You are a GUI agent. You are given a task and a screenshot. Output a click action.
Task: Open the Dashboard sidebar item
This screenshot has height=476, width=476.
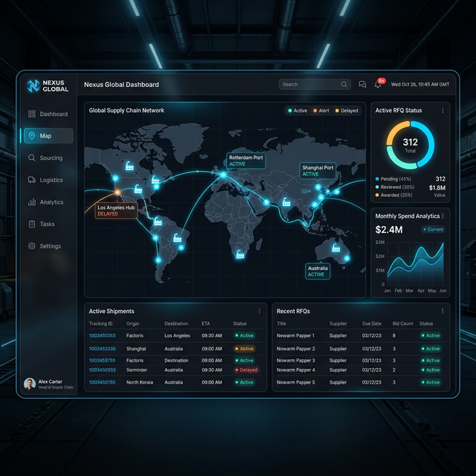point(48,114)
